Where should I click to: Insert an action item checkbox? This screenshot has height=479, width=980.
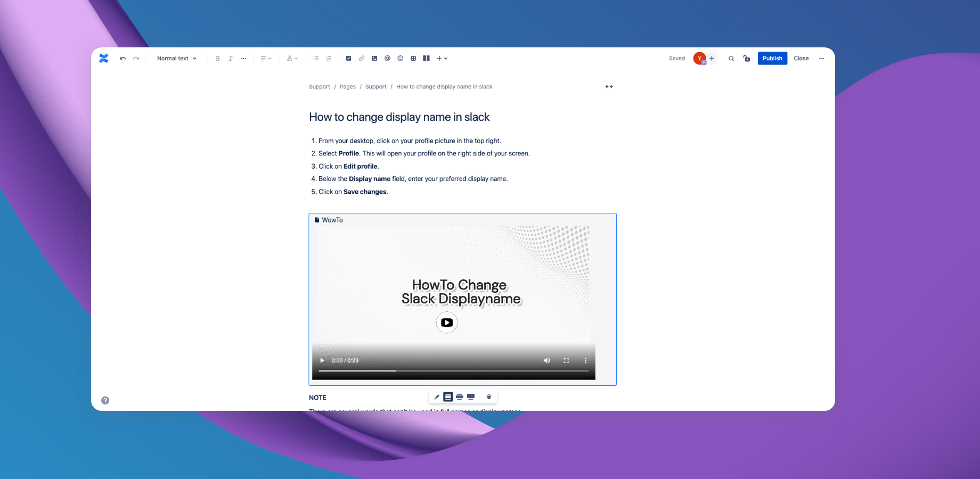[x=348, y=59]
